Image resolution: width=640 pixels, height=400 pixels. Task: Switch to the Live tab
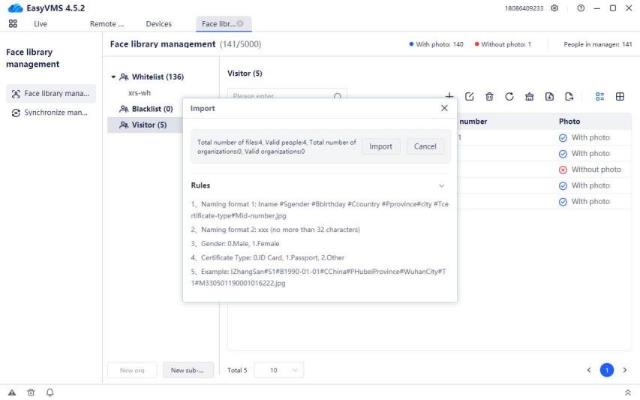[x=40, y=23]
